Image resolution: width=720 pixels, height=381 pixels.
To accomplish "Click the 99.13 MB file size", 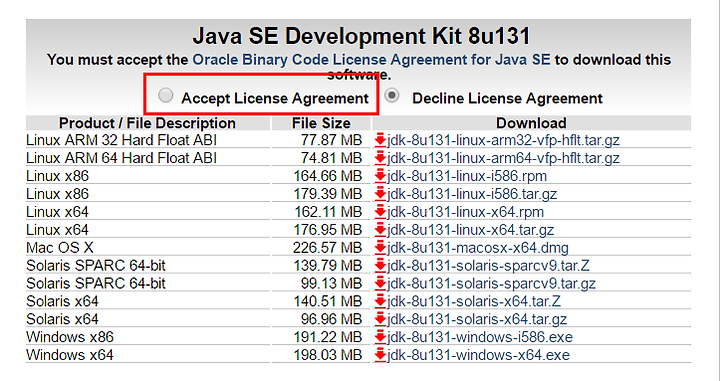I will point(332,283).
